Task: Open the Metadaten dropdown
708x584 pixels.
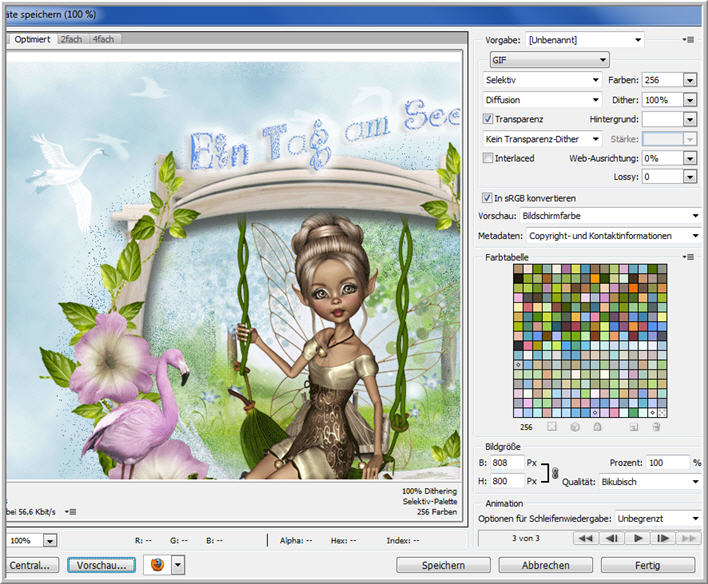Action: [x=614, y=235]
